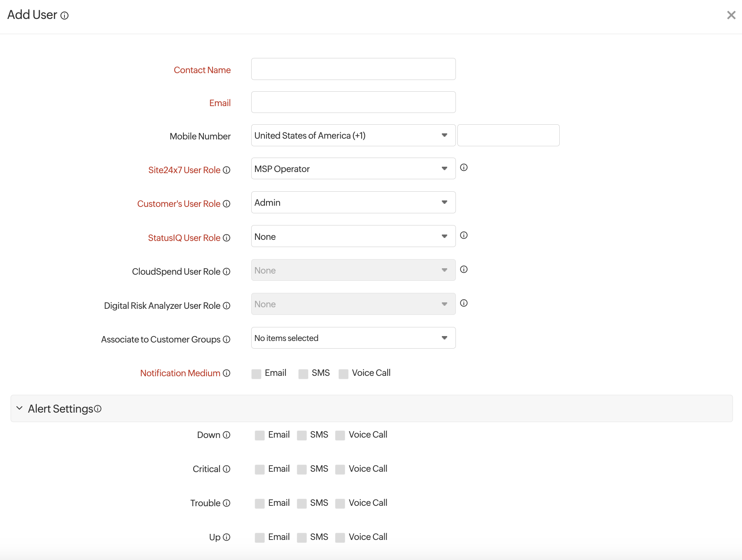The width and height of the screenshot is (742, 560).
Task: Open Customer's User Role dropdown showing Admin
Action: [353, 202]
